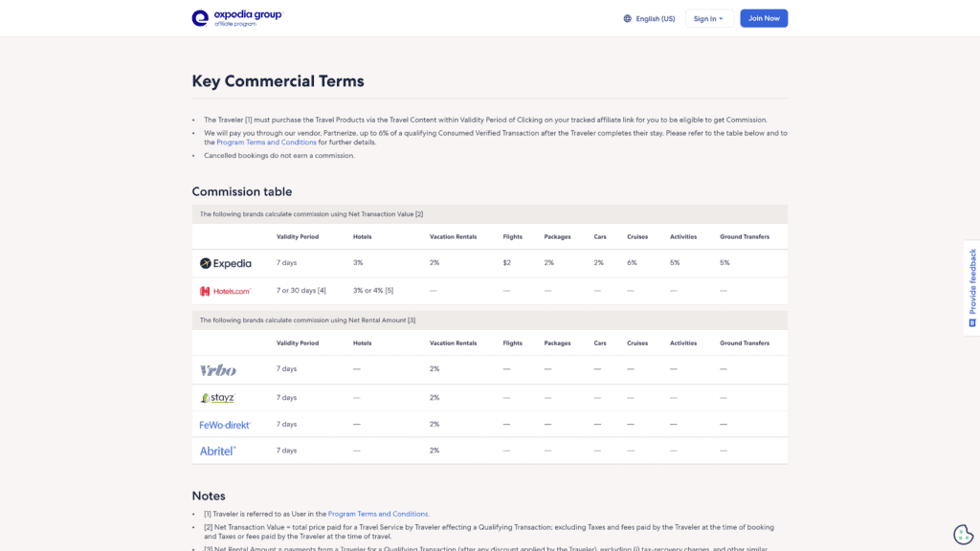Screen dimensions: 980x551
Task: Click the Key Commercial Terms heading
Action: tap(278, 81)
